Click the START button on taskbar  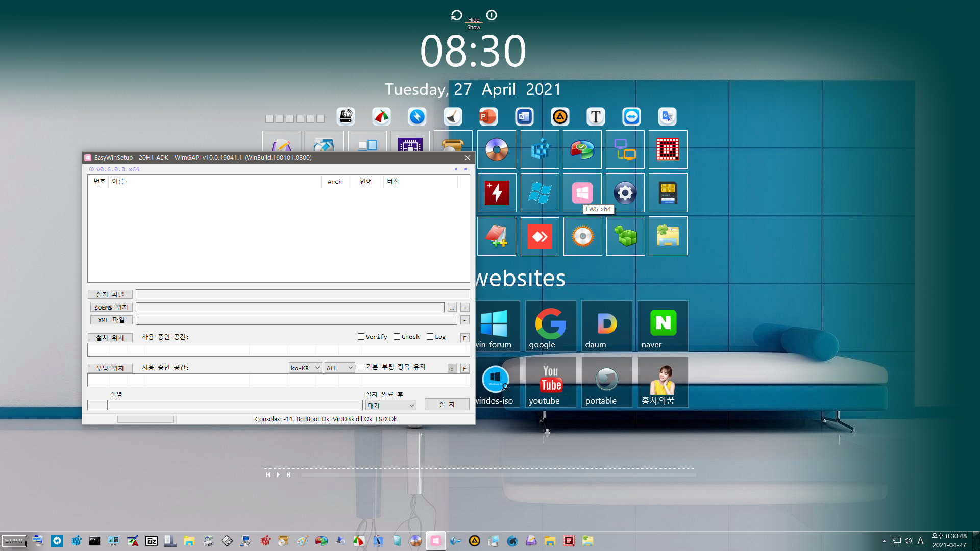point(14,541)
